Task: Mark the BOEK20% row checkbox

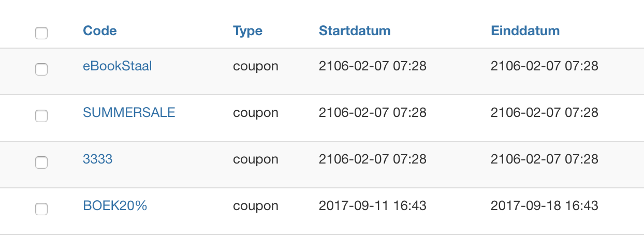Action: tap(41, 209)
